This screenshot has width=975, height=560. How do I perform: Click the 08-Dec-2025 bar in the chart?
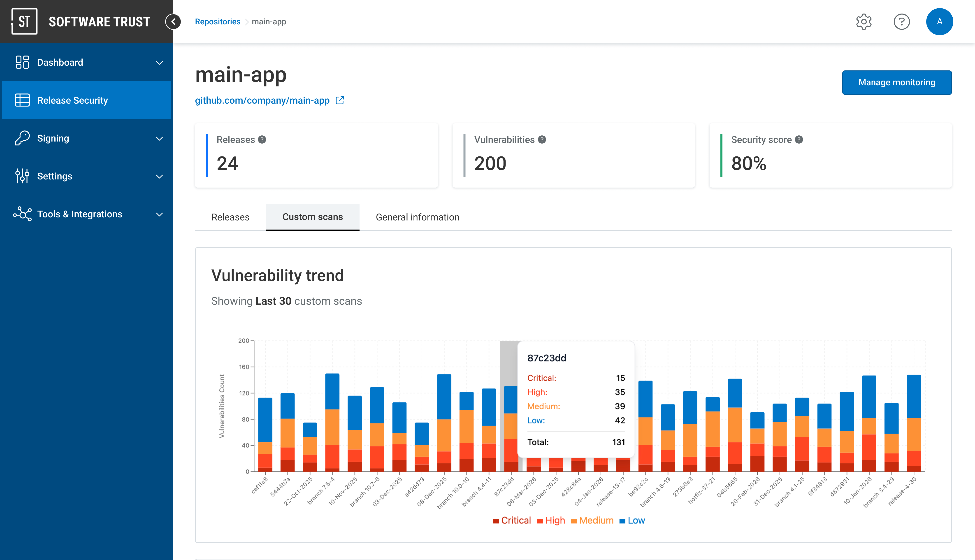pyautogui.click(x=444, y=423)
